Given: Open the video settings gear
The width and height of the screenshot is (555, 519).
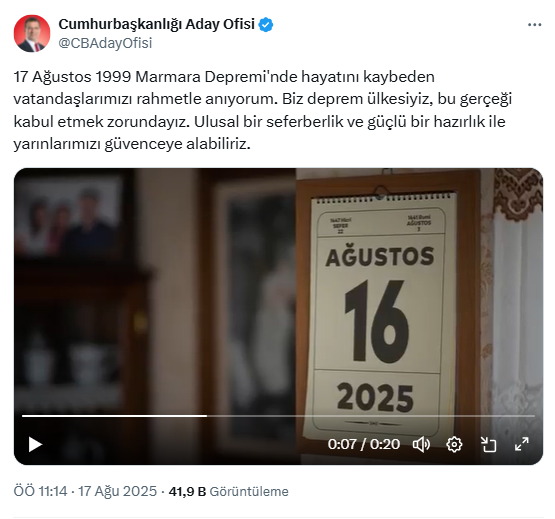Looking at the screenshot, I should click(x=454, y=444).
